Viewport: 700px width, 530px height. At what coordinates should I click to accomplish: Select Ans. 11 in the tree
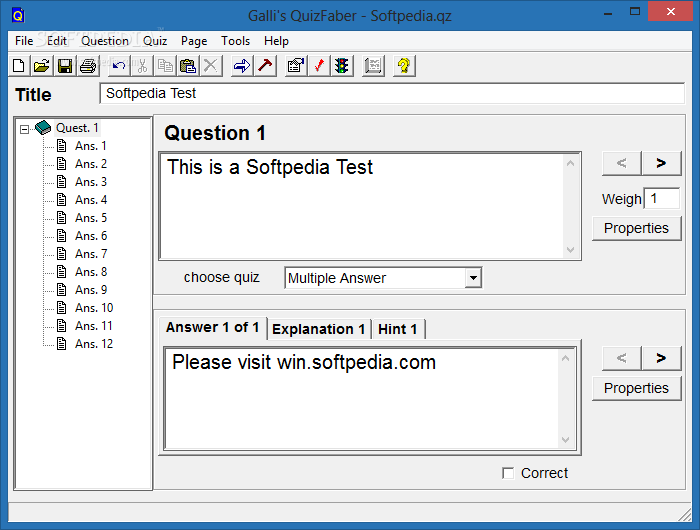tap(94, 326)
